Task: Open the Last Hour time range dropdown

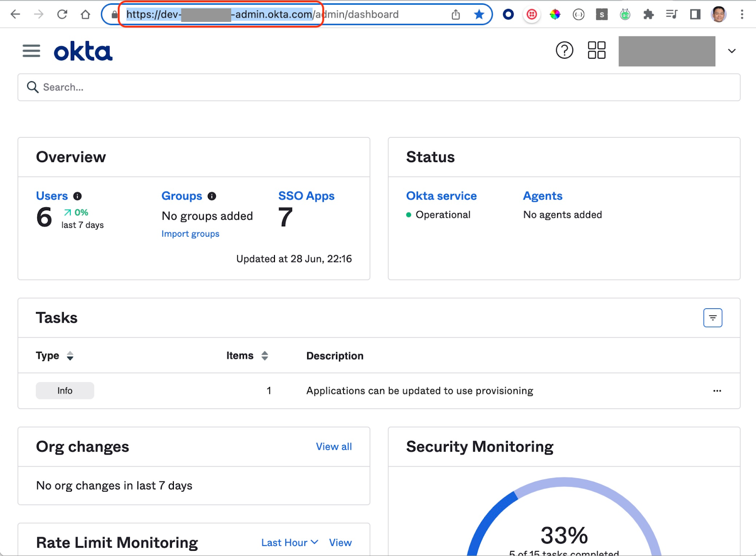Action: tap(290, 543)
